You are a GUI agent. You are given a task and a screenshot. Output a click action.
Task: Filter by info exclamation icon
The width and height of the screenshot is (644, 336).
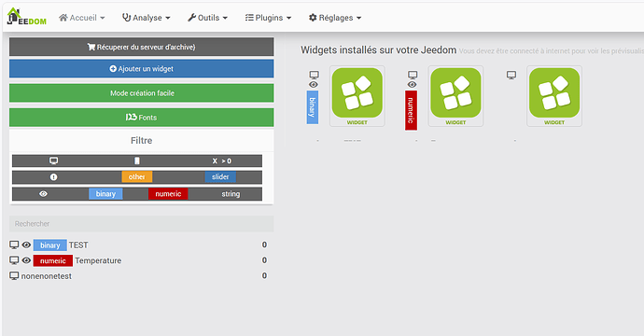click(53, 177)
